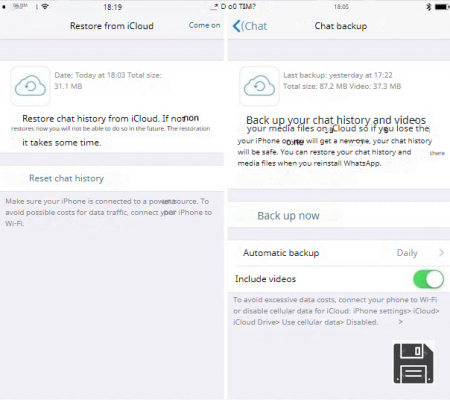
Task: Tap 'Make sure your iPhone is connected' note
Action: (x=109, y=212)
